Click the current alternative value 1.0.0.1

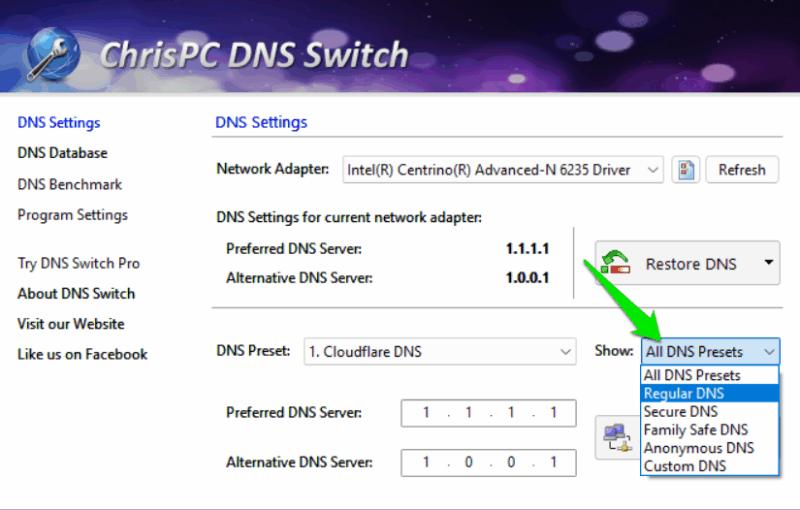point(527,278)
